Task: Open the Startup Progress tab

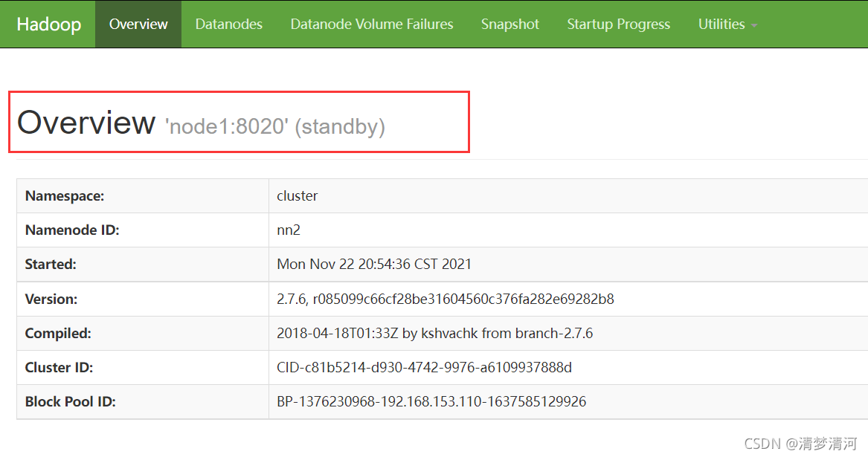Action: [x=618, y=25]
